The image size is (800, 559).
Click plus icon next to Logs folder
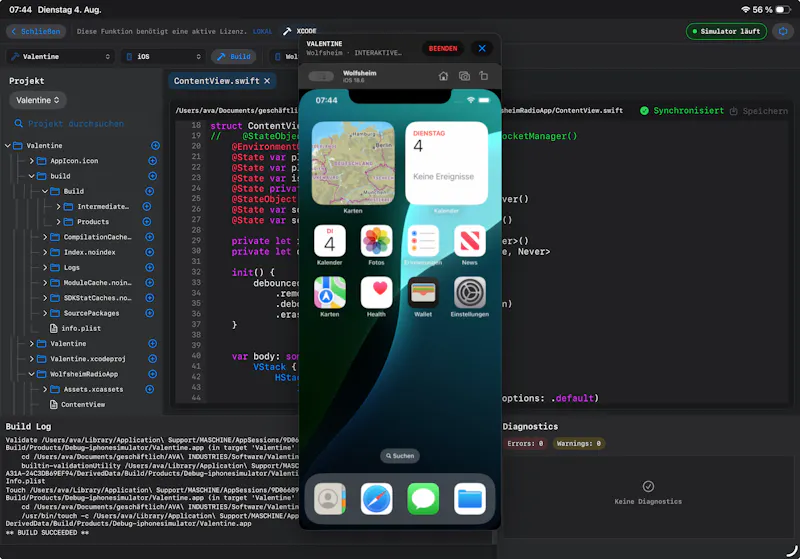coord(149,267)
